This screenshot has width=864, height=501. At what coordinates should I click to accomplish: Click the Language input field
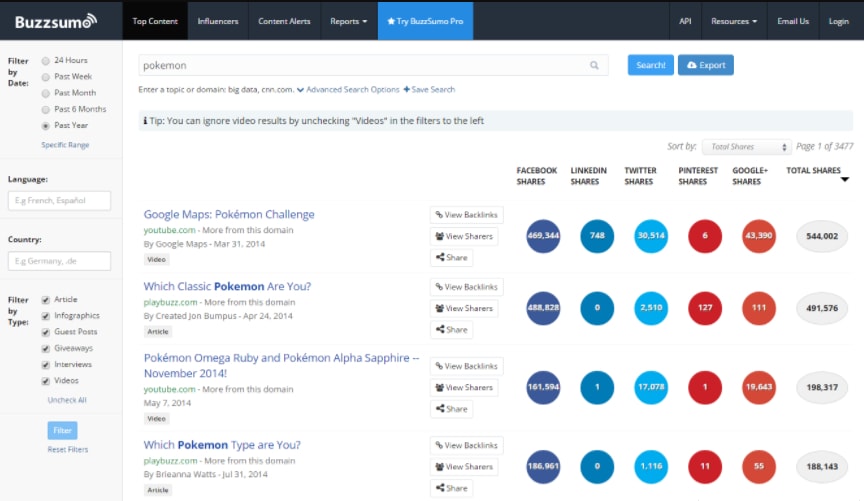pyautogui.click(x=59, y=201)
